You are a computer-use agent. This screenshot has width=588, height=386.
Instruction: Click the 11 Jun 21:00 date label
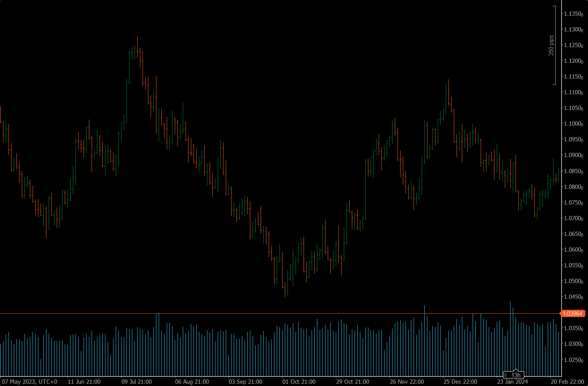[x=84, y=382]
